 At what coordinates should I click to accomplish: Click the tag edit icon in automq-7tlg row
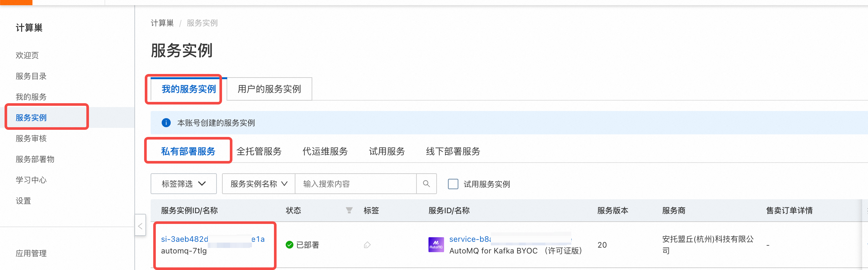(x=367, y=245)
